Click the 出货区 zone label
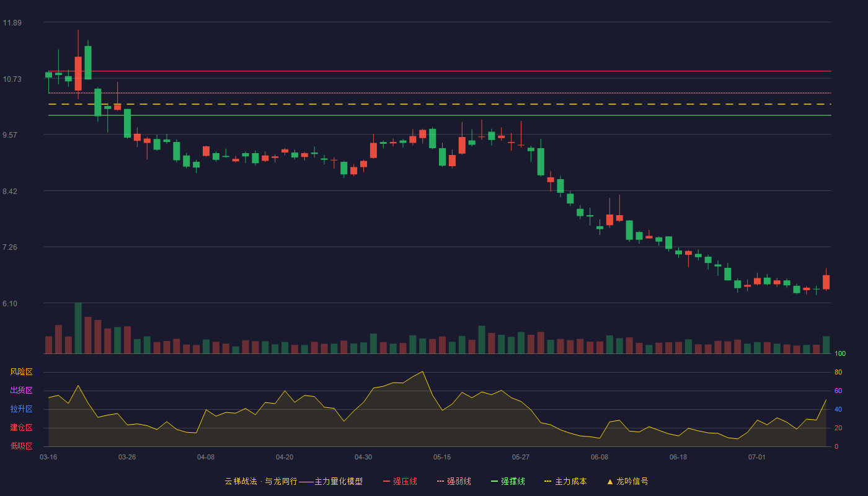Image resolution: width=868 pixels, height=496 pixels. (21, 391)
